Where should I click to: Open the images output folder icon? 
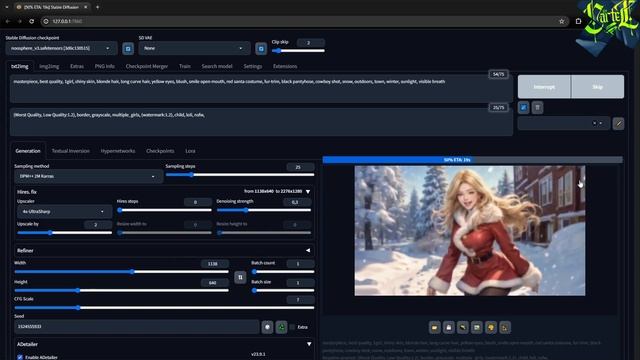[x=435, y=327]
